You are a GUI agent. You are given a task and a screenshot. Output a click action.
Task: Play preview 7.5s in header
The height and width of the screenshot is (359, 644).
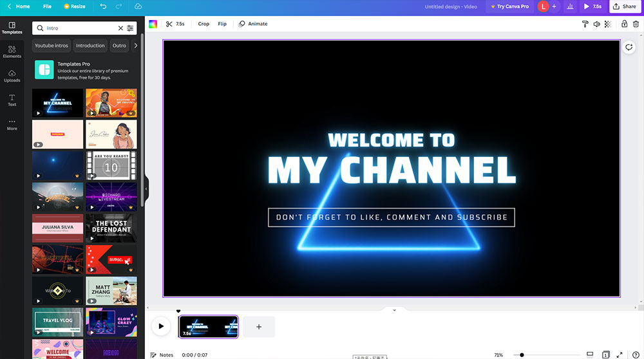click(592, 6)
